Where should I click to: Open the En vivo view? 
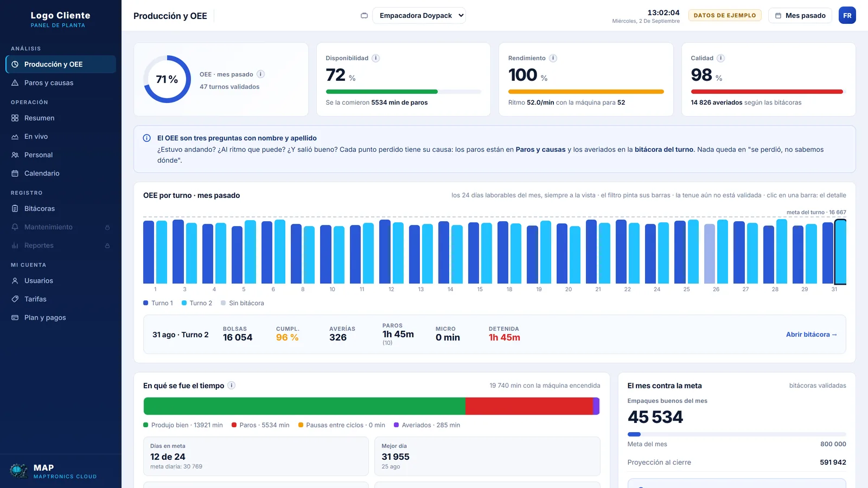click(61, 137)
